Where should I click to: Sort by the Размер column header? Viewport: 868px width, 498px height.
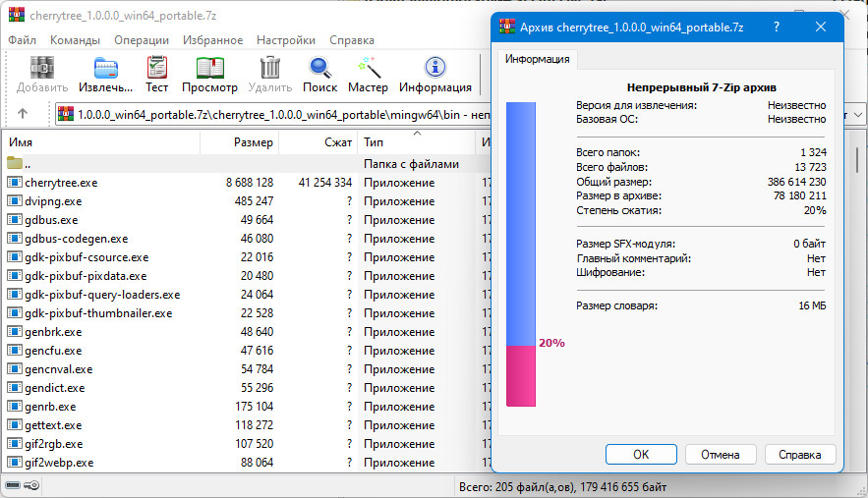239,142
